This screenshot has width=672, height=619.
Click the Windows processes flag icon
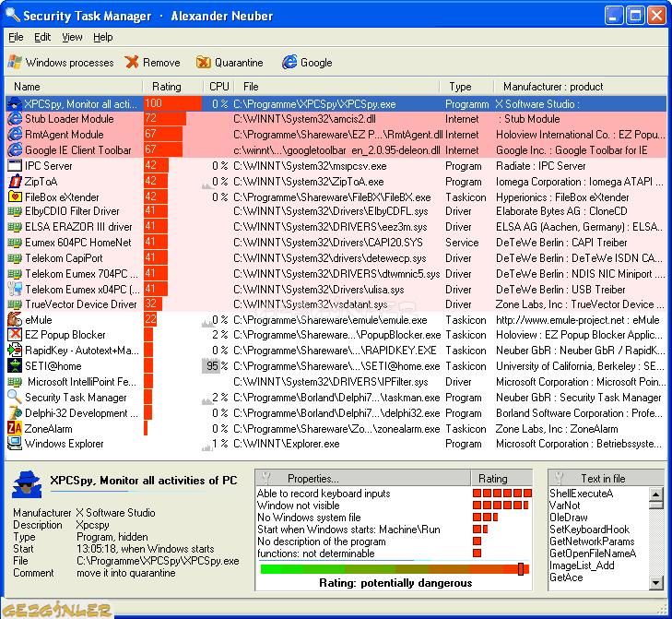[15, 62]
